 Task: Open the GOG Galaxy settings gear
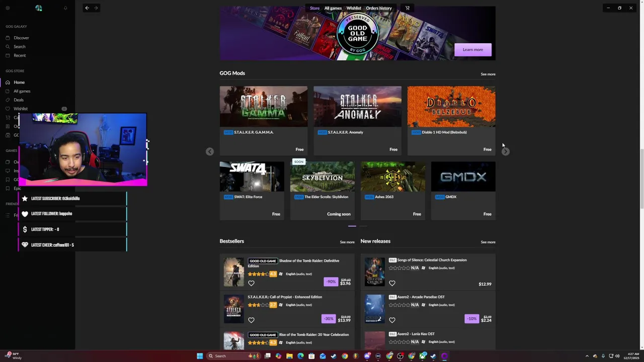7,8
